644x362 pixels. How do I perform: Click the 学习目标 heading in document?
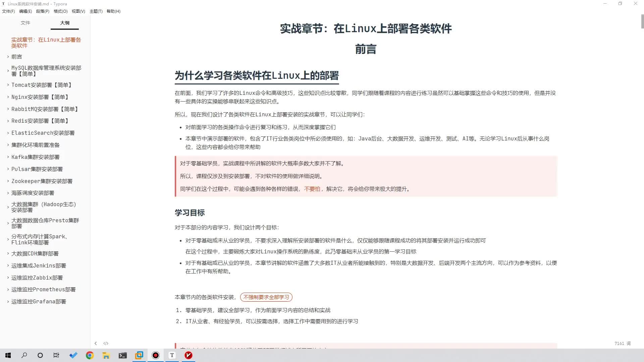(190, 213)
